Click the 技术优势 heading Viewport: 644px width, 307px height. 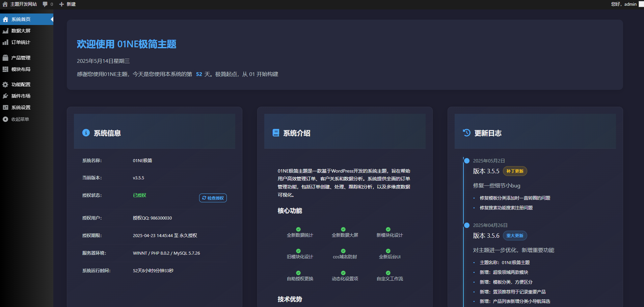click(x=290, y=299)
